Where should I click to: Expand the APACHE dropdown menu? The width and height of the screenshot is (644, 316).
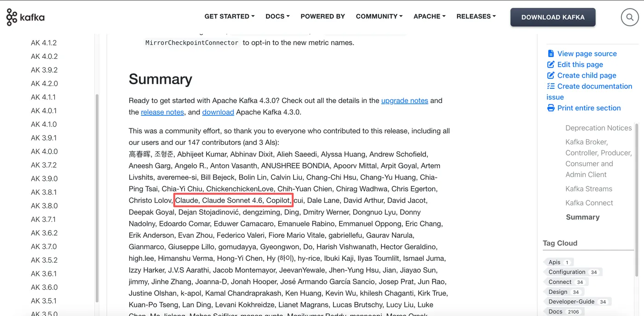(430, 16)
